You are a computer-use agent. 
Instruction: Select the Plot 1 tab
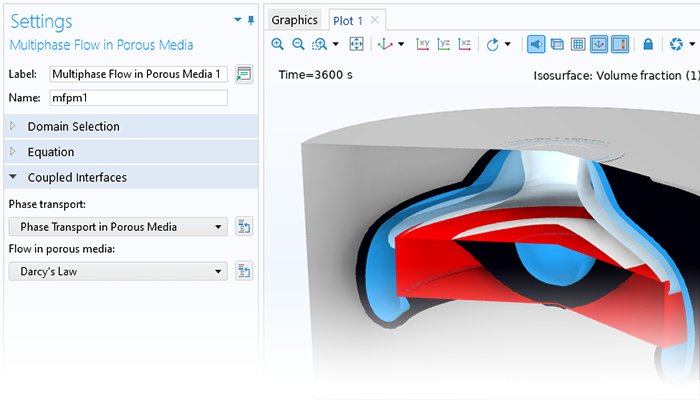348,21
